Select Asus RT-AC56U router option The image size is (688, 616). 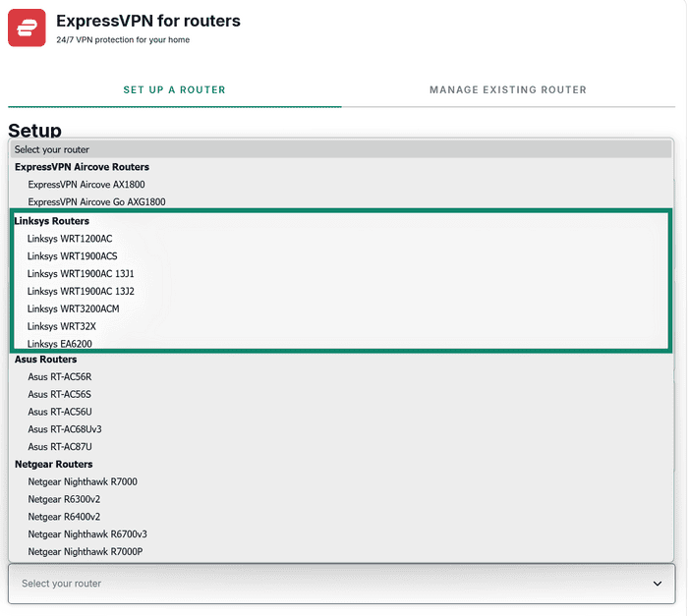click(x=341, y=412)
